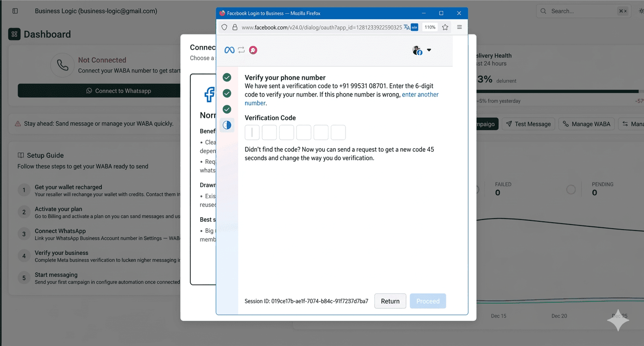Toggle the sun theme icon at top right
This screenshot has height=346, width=644.
coord(641,11)
